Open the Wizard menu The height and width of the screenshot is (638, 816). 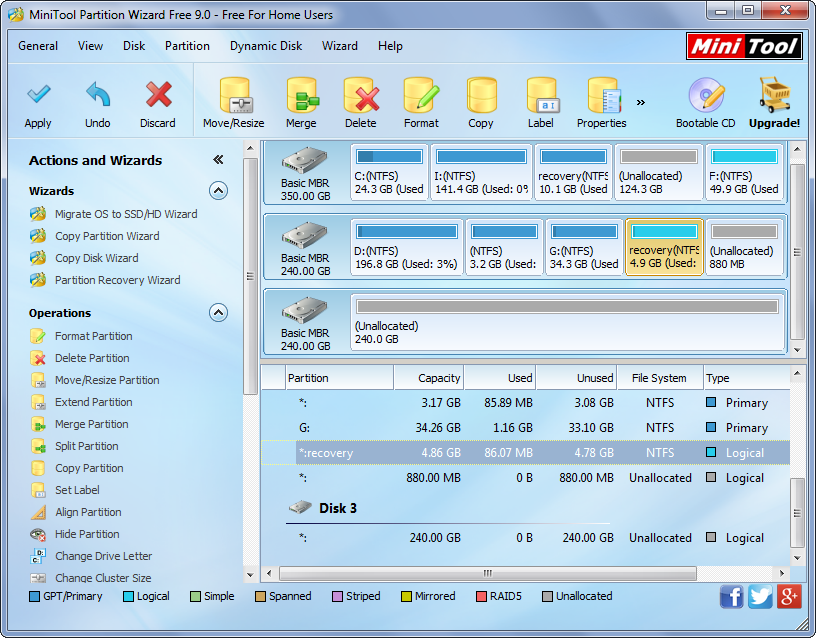(340, 46)
